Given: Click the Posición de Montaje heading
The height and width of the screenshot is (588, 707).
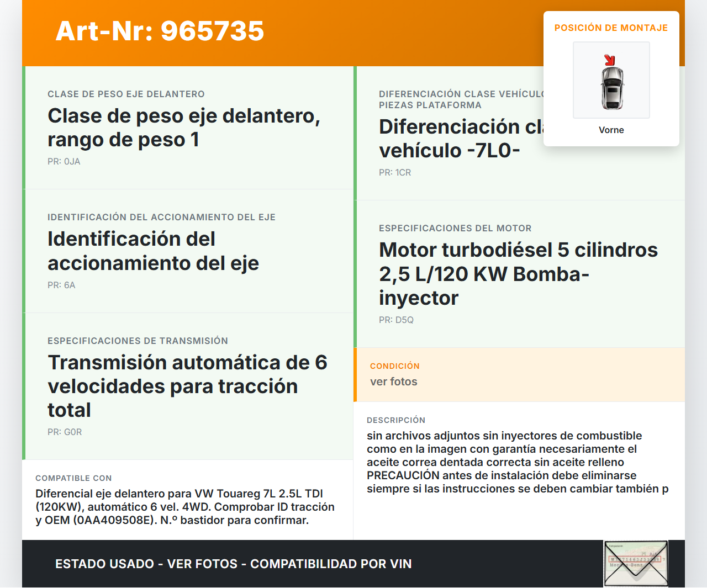Looking at the screenshot, I should click(x=611, y=28).
